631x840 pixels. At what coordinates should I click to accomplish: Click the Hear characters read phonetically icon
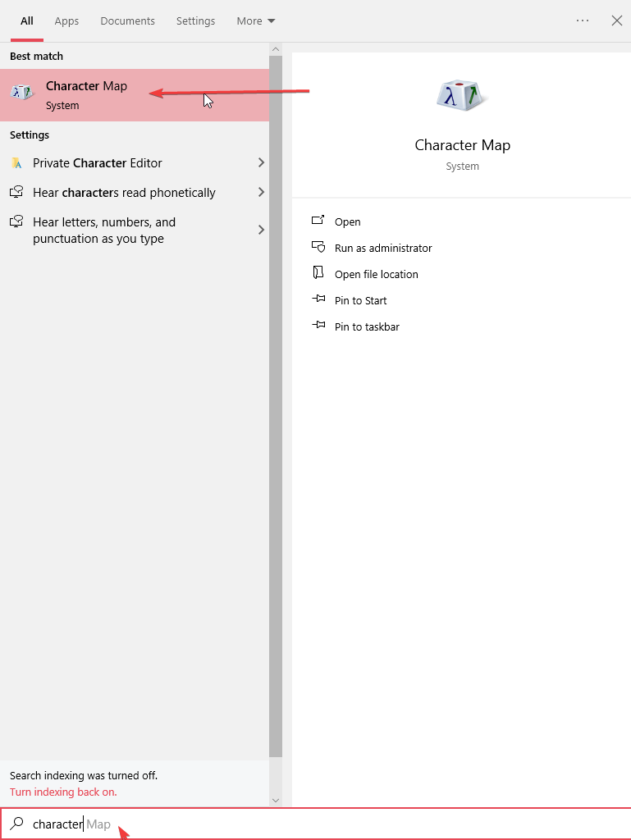(x=16, y=193)
